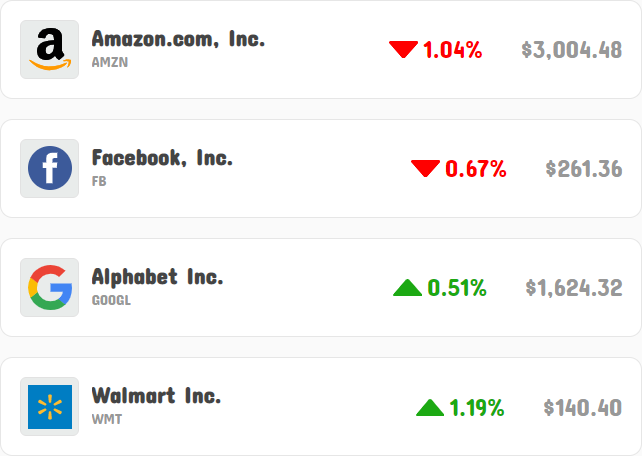
Task: Click the red down arrow for Amazon
Action: 403,50
